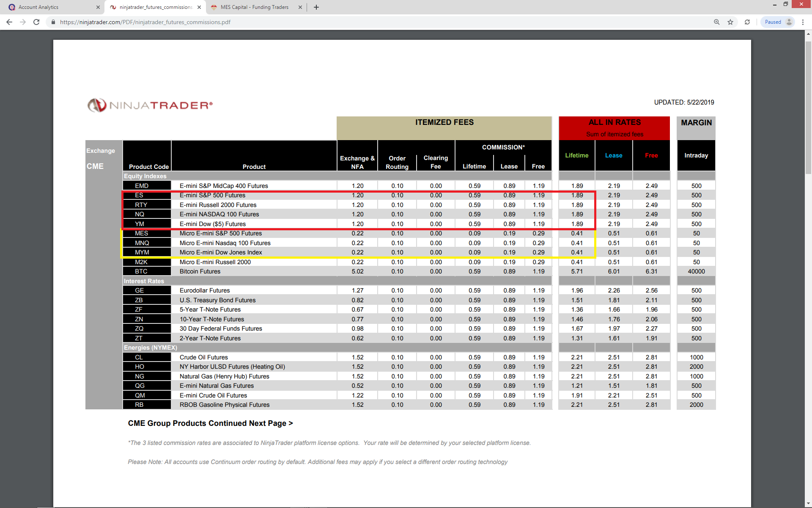Switch to the Account Analytics tab
The width and height of the screenshot is (812, 508).
point(53,7)
